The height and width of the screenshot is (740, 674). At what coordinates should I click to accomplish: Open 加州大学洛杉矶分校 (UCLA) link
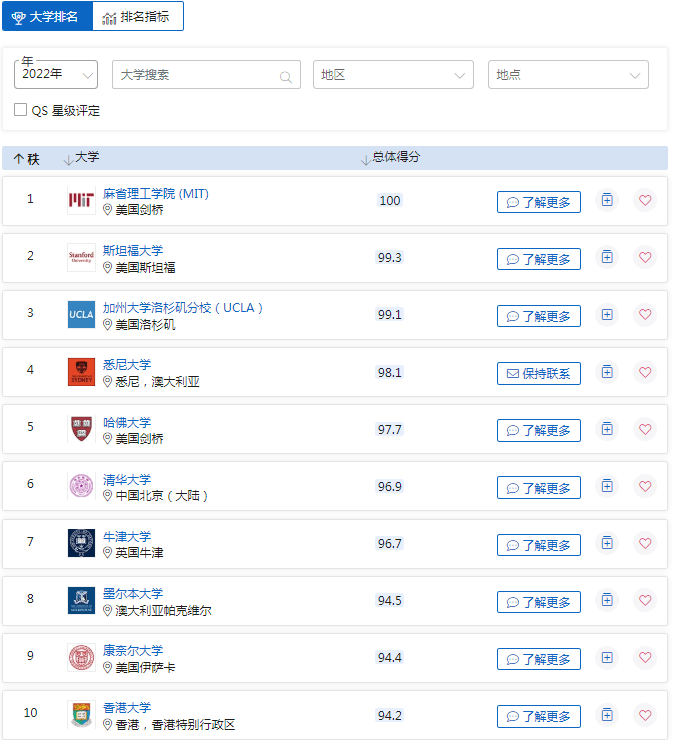click(x=183, y=308)
